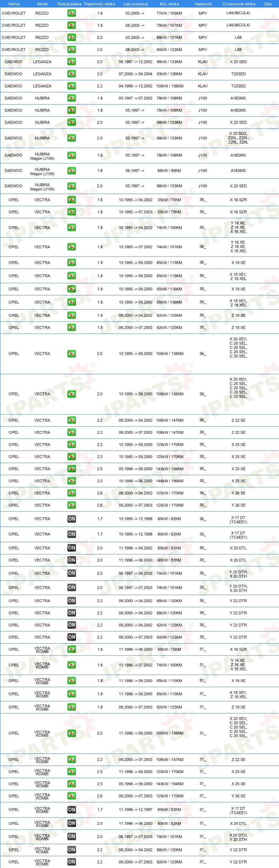The height and width of the screenshot is (868, 279).
Task: Click diesel ON icon for Vectra 1.7 36_
Action: pos(72,519)
